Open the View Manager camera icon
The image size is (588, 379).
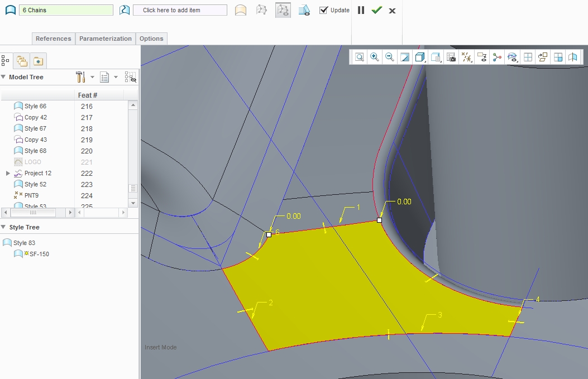click(451, 57)
